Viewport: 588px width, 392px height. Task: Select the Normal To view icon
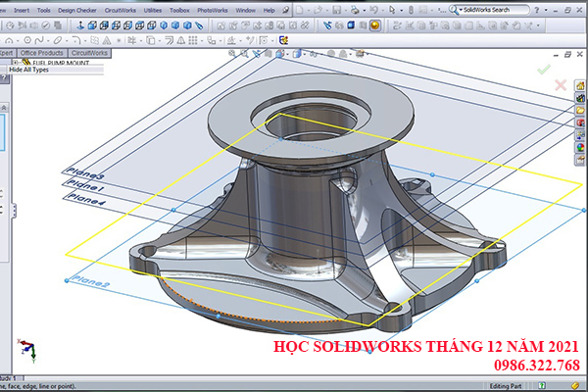click(x=80, y=25)
